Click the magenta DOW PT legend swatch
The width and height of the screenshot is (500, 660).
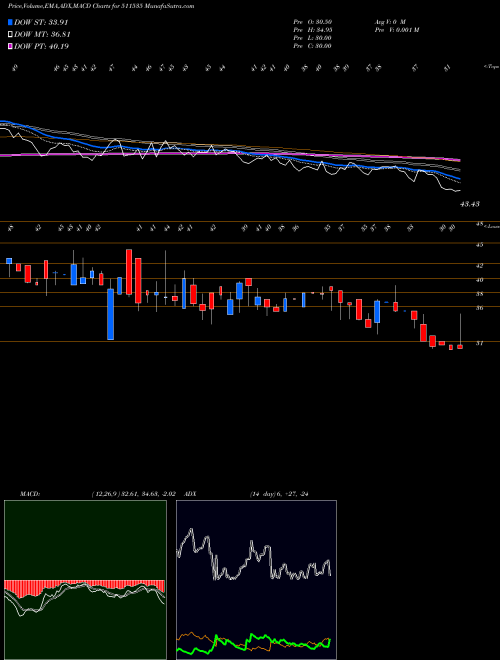(x=10, y=46)
